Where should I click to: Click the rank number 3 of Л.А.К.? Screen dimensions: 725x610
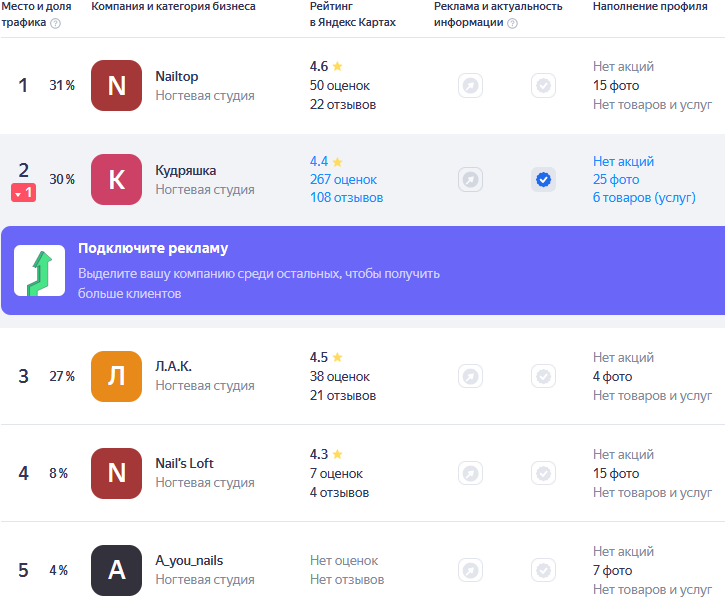(24, 376)
